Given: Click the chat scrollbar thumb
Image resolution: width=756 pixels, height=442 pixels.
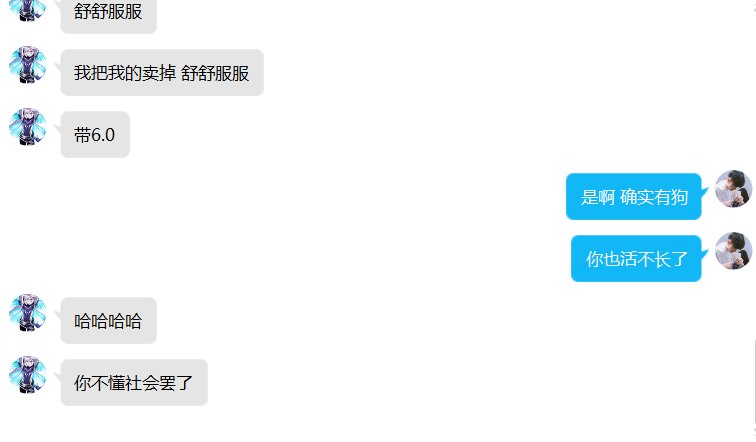Looking at the screenshot, I should 754,381.
